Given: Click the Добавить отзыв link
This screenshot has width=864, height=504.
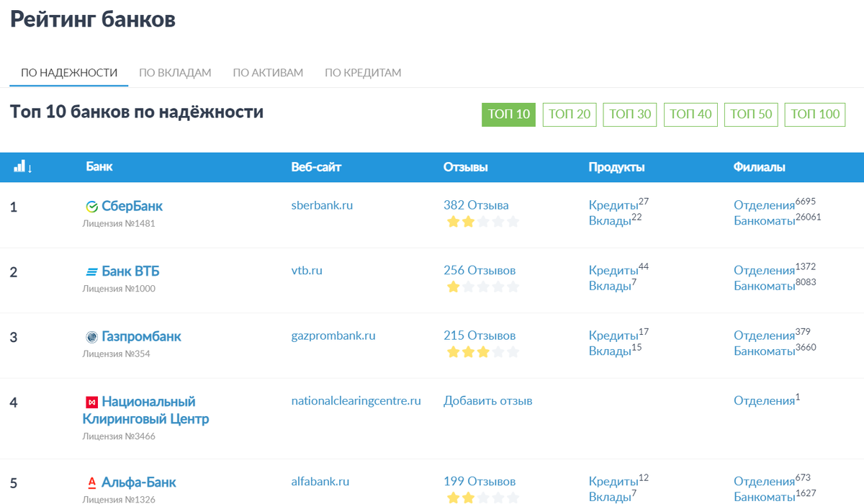Looking at the screenshot, I should click(488, 401).
